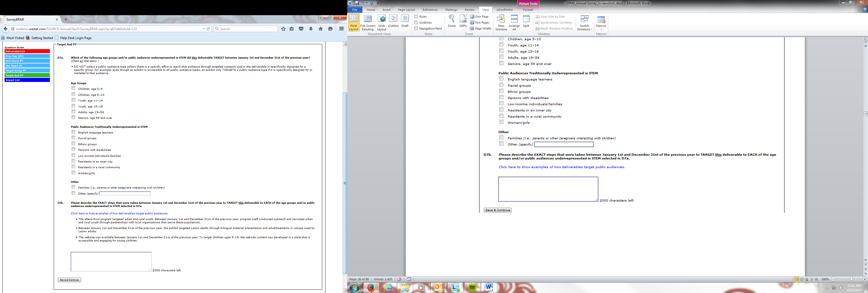
Task: Click the New Window icon
Action: pyautogui.click(x=501, y=22)
